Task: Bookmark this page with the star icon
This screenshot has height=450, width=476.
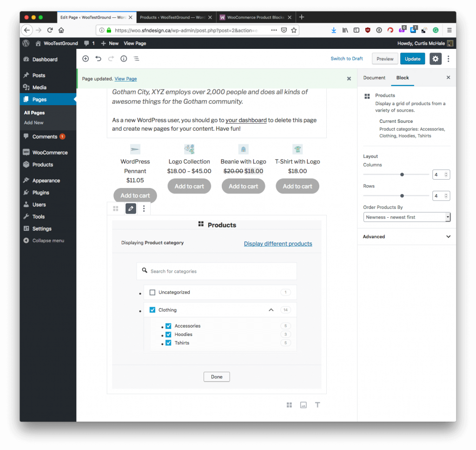Action: click(294, 30)
